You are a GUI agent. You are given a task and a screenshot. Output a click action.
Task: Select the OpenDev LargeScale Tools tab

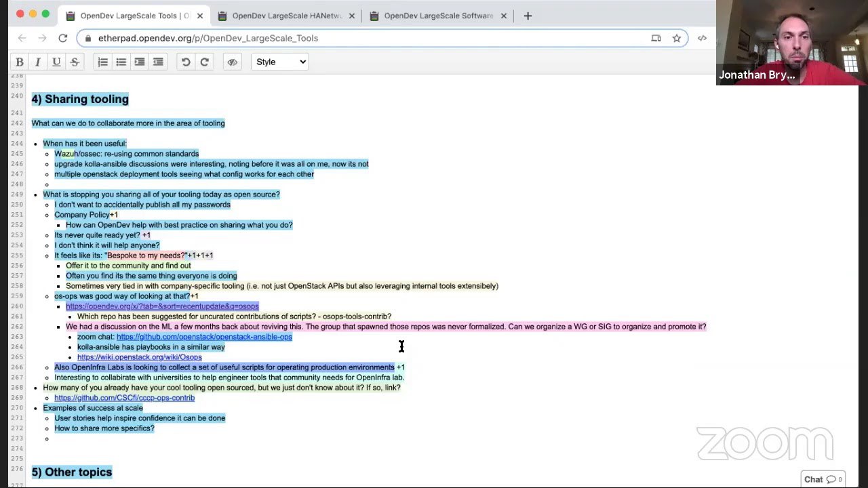(x=135, y=16)
